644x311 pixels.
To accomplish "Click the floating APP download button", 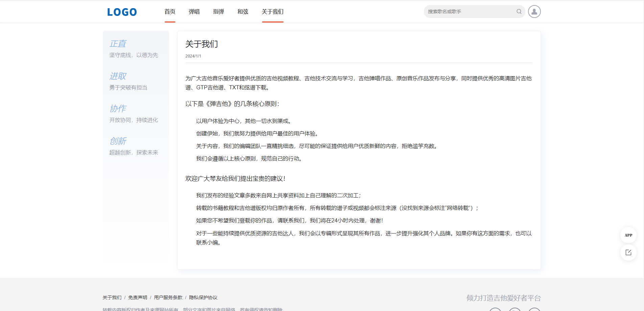I will click(x=628, y=235).
